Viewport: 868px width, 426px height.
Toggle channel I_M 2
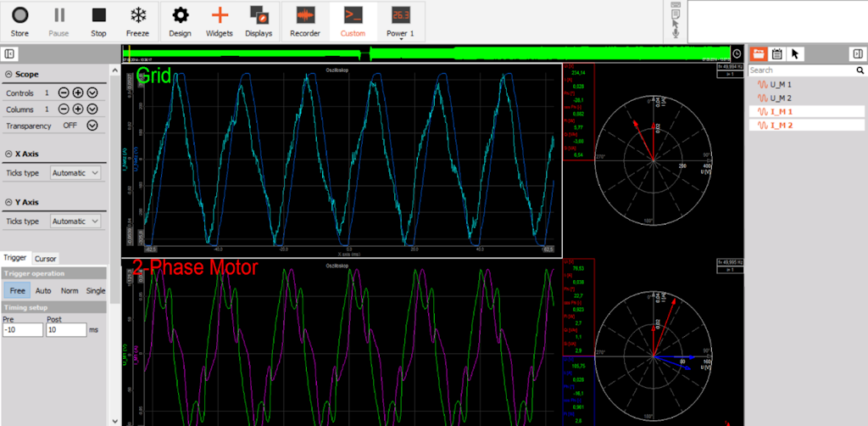[x=806, y=126]
